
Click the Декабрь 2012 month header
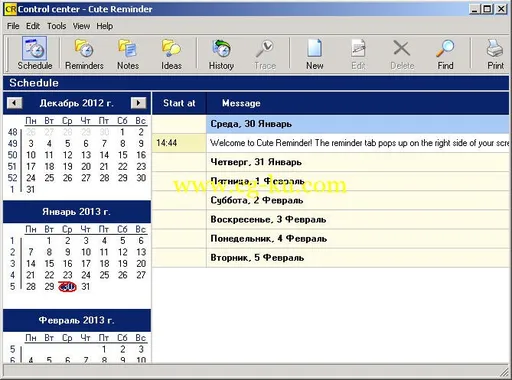(76, 103)
